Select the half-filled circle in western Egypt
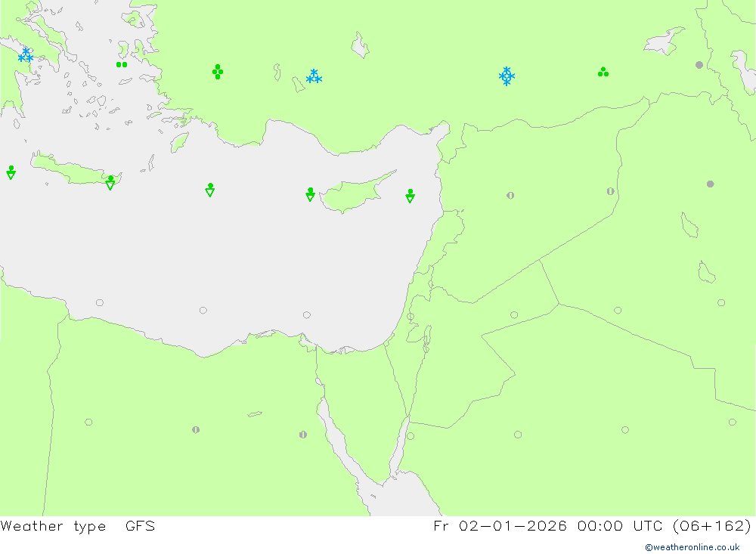The height and width of the screenshot is (554, 756). point(196,429)
